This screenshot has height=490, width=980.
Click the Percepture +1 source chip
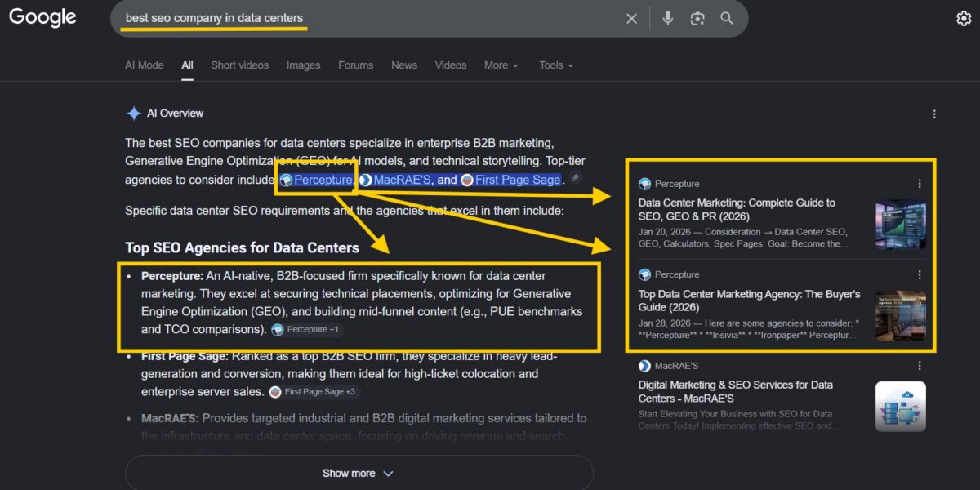(x=307, y=330)
